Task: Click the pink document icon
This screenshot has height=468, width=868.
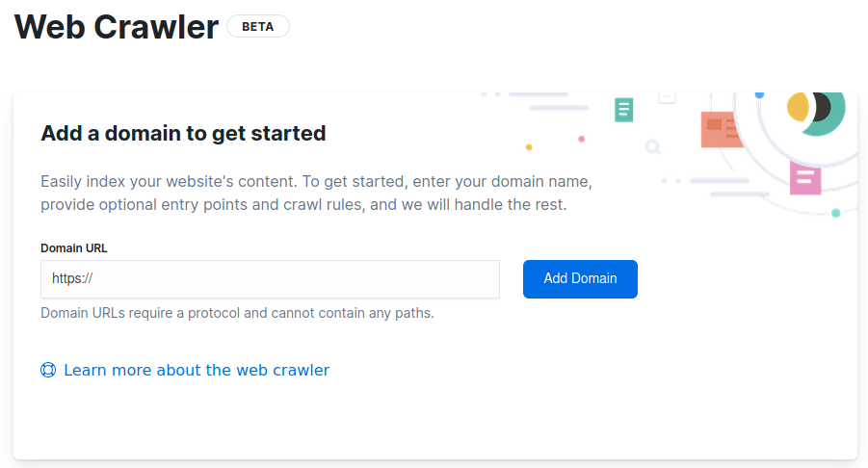Action: (804, 177)
